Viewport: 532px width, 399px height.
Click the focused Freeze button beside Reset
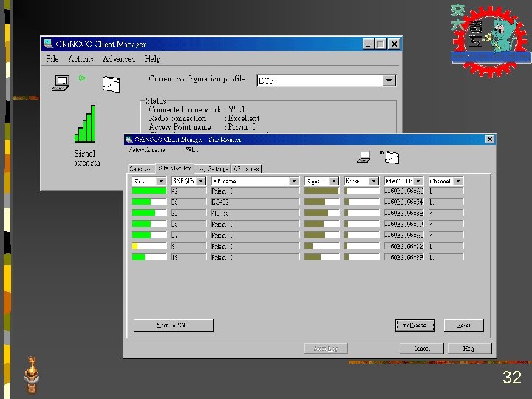(415, 325)
